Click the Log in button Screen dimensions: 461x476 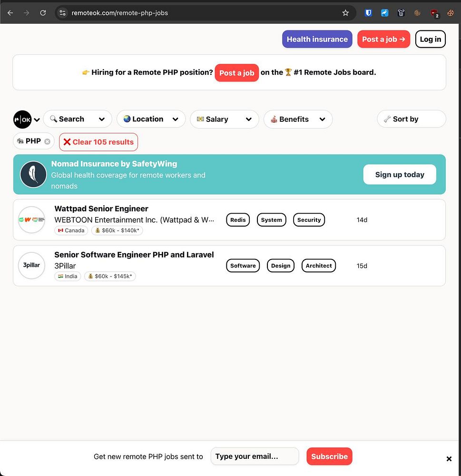430,39
